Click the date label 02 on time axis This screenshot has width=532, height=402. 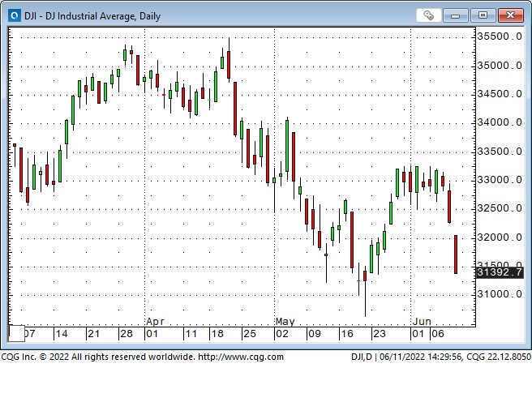(x=282, y=334)
